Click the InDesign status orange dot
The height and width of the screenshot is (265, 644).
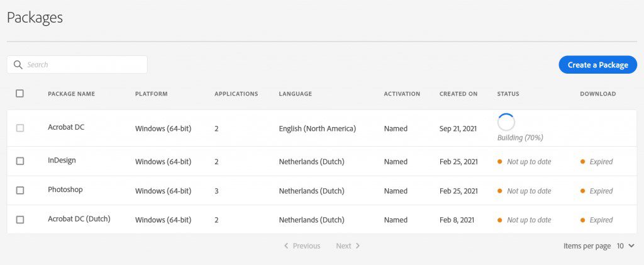[x=499, y=162]
